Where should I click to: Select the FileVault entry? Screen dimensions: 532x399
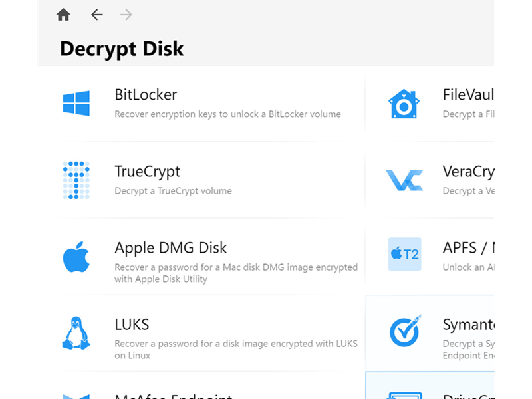point(430,104)
